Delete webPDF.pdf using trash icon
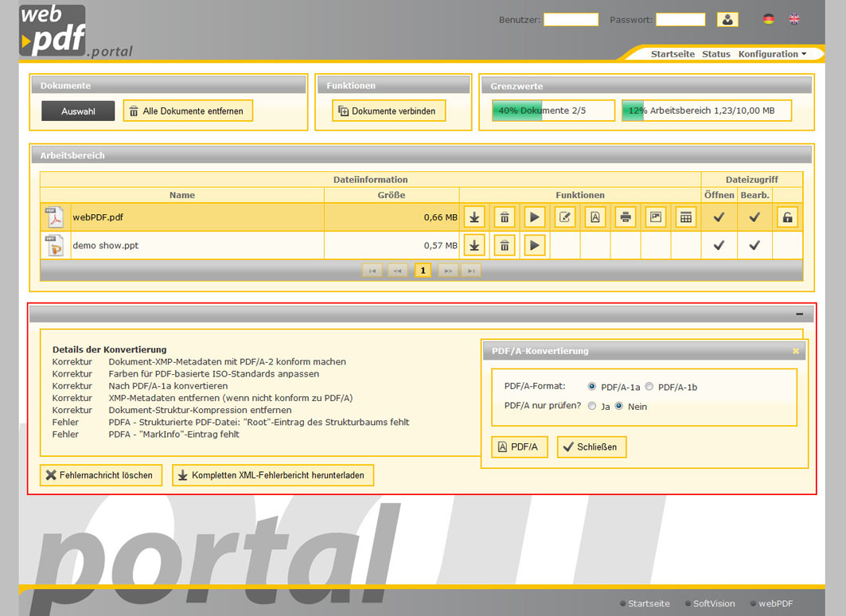846x616 pixels. click(x=504, y=217)
